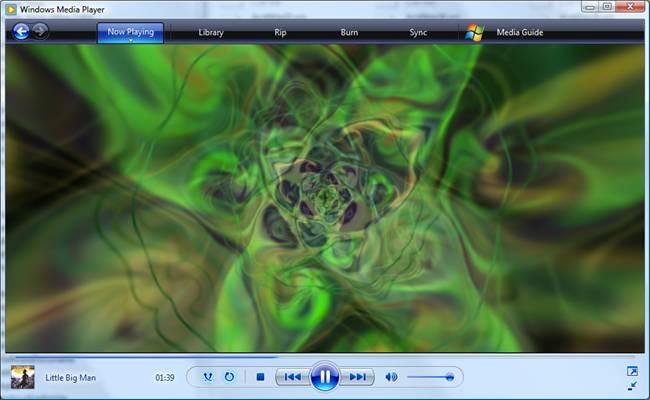
Task: Switch to full screen view
Action: point(632,371)
